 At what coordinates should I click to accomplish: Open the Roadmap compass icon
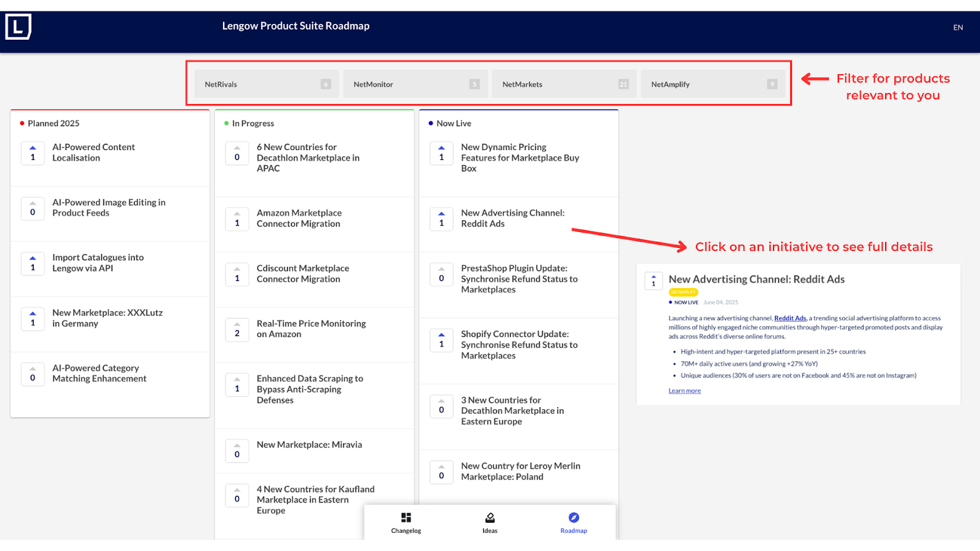pos(573,518)
